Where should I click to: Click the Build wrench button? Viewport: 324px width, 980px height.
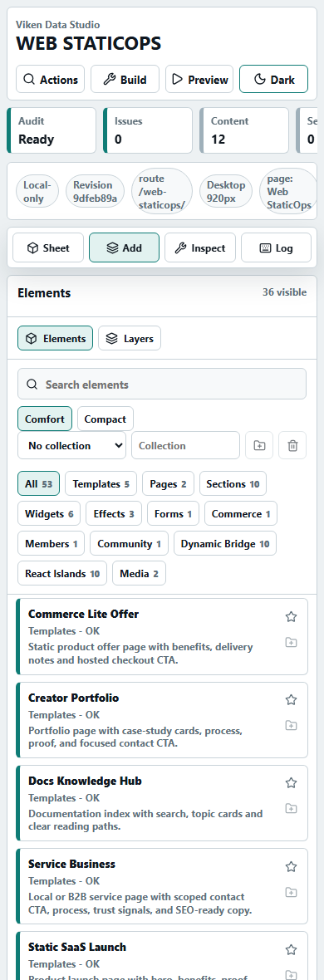(x=125, y=80)
